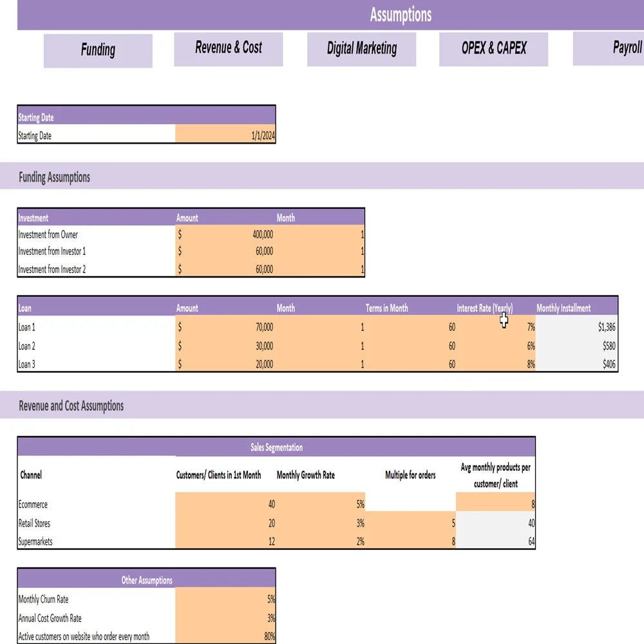Select the Monthly Churn Rate value
The height and width of the screenshot is (644, 644).
[225, 599]
